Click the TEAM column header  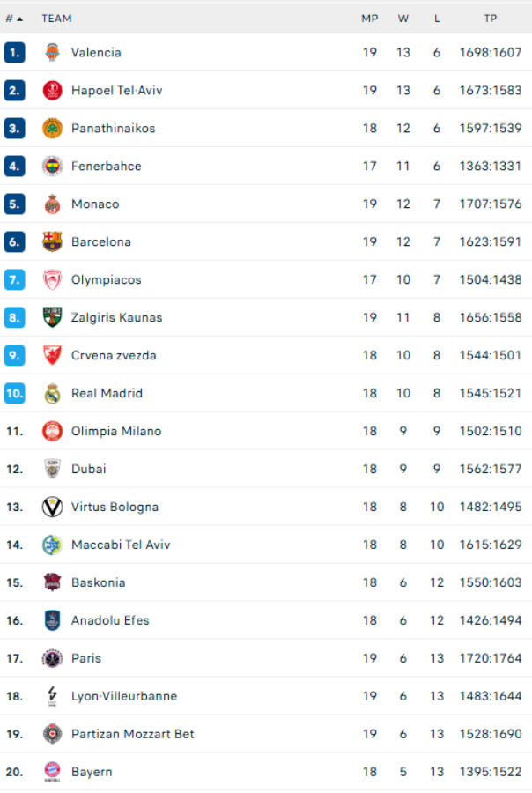coord(56,18)
